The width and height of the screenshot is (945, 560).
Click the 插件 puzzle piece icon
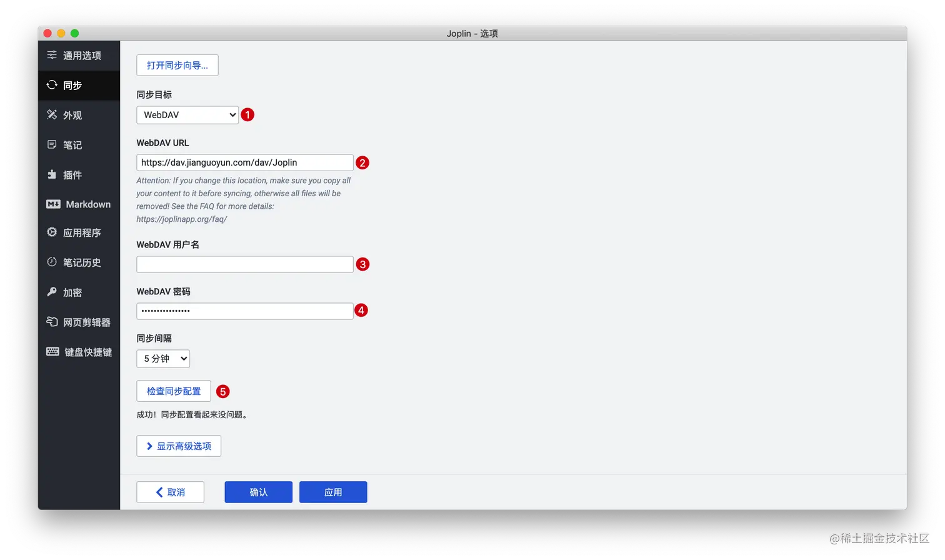tap(52, 174)
